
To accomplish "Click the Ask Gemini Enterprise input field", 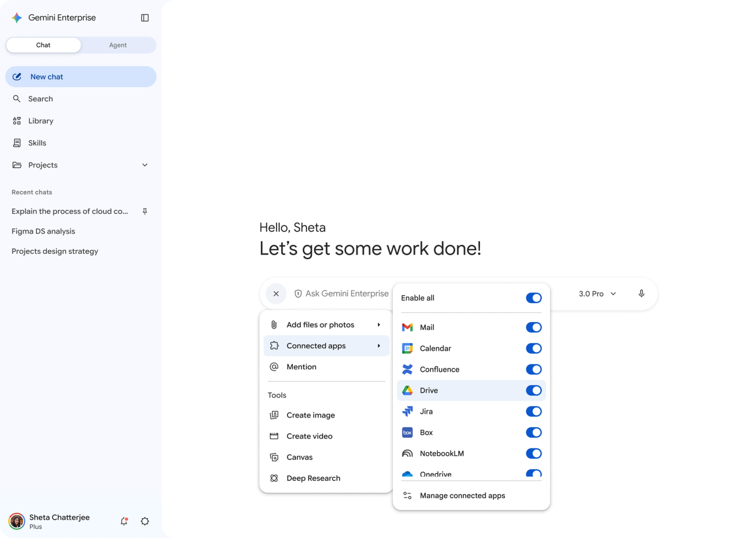I will [347, 294].
